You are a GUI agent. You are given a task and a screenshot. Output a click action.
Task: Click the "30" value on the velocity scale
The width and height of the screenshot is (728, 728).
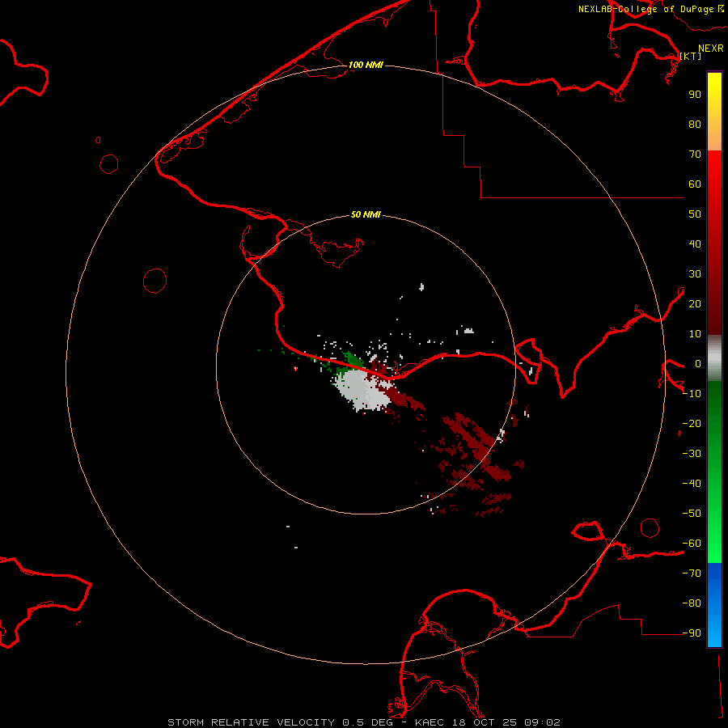[695, 274]
